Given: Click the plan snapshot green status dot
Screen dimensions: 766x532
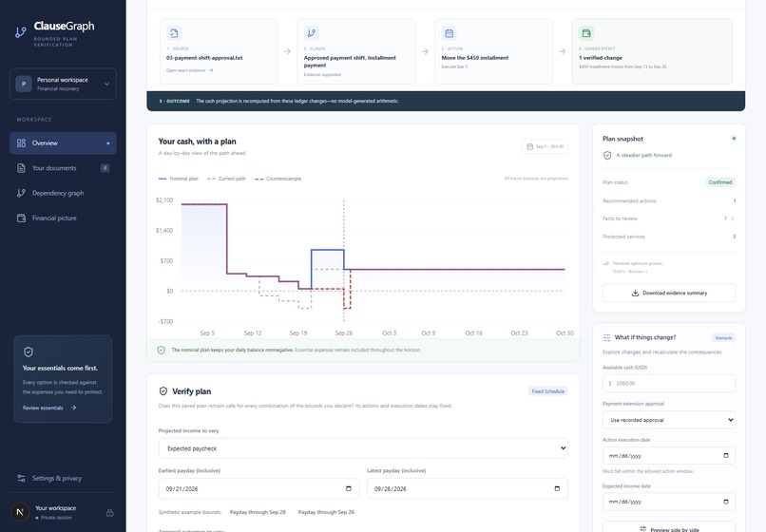Looking at the screenshot, I should pos(734,139).
